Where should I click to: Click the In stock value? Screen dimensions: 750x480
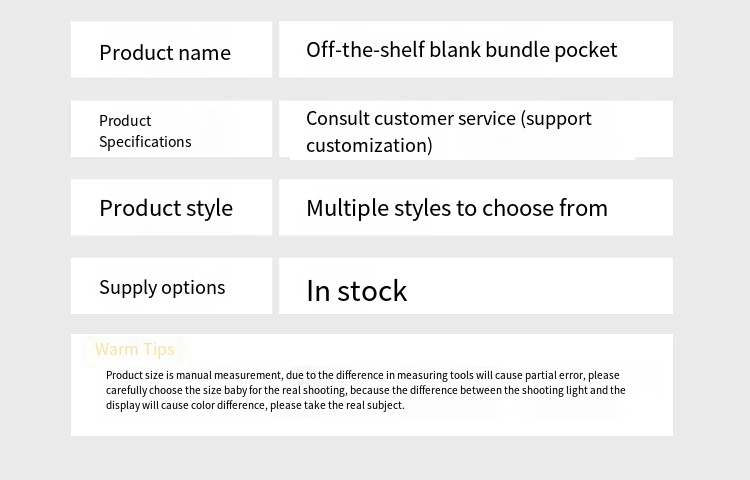point(356,291)
